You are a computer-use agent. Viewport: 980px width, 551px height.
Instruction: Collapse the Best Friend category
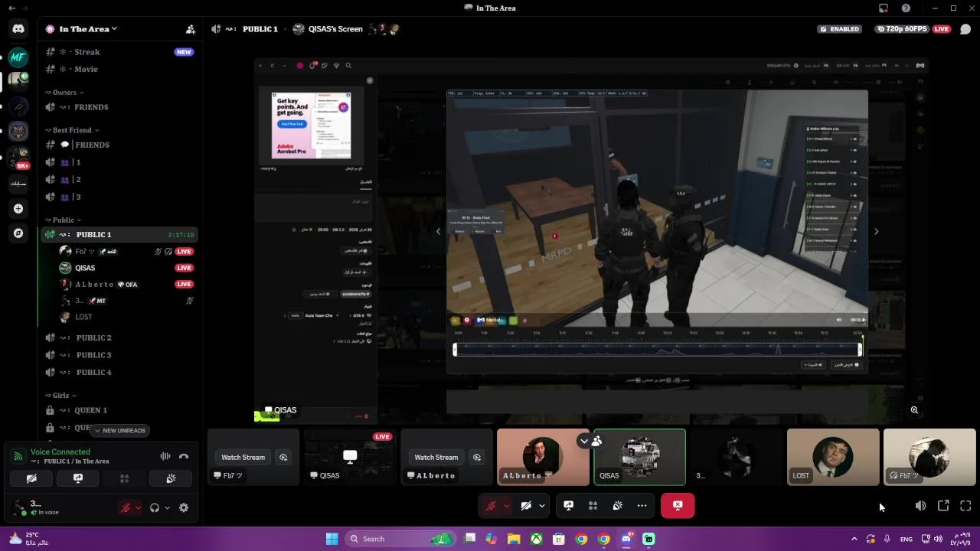point(72,130)
